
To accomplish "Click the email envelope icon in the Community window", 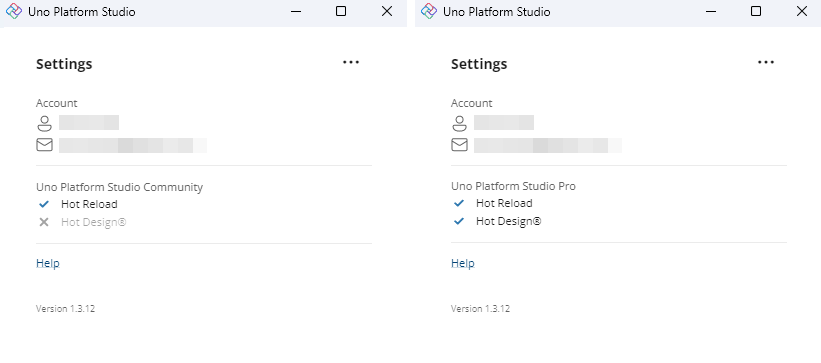I will point(45,145).
